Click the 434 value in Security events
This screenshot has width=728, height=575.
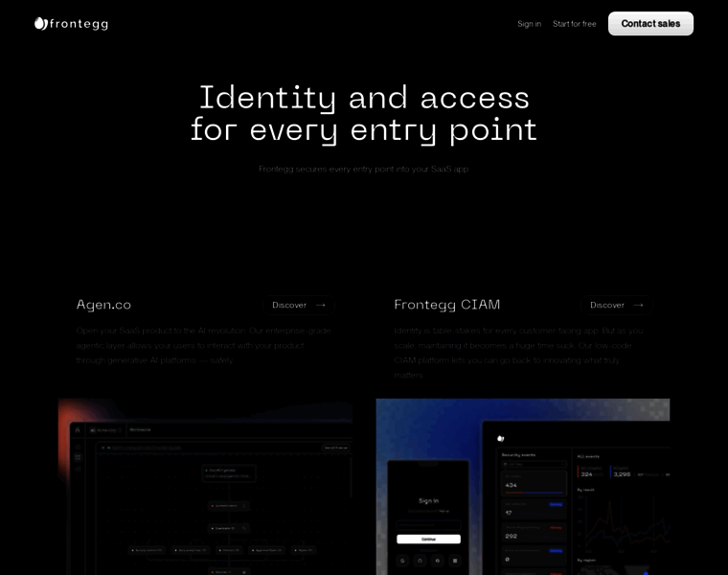pos(511,485)
